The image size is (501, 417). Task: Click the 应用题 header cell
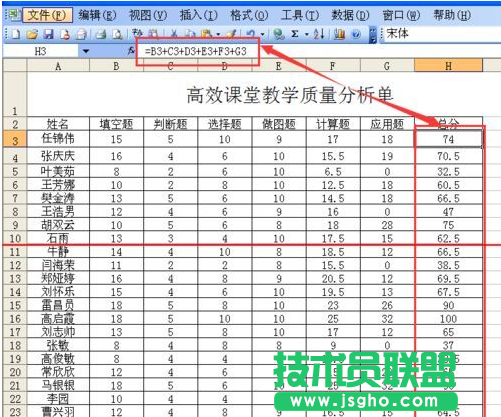point(387,124)
